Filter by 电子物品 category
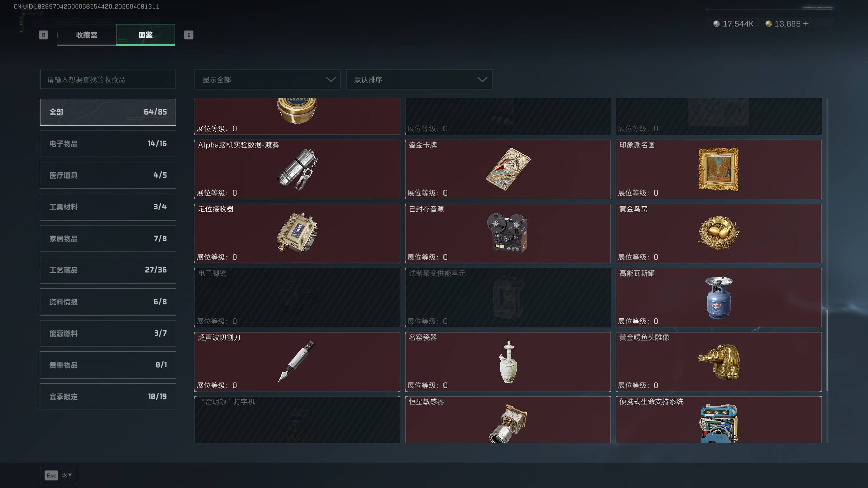 (108, 143)
